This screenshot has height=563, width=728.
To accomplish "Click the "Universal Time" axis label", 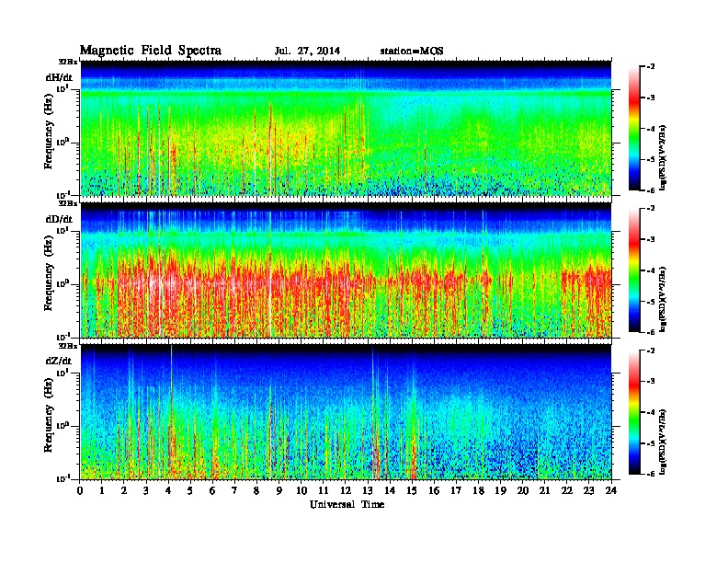I will (x=347, y=504).
